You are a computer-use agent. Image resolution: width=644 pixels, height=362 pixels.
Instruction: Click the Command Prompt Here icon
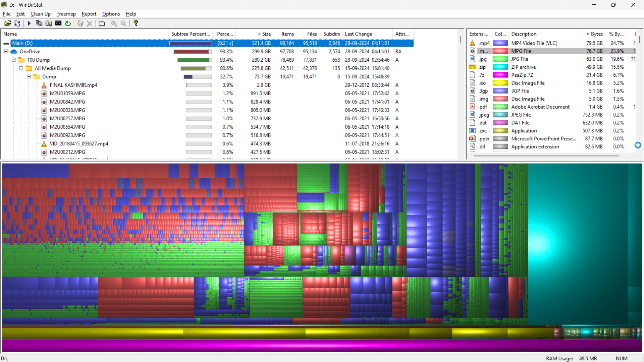point(58,23)
